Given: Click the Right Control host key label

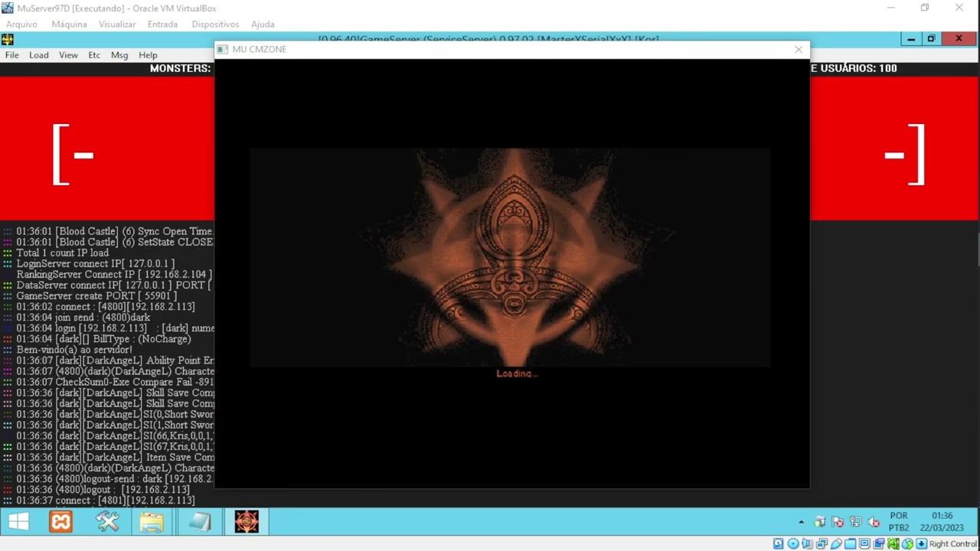Looking at the screenshot, I should tap(953, 544).
